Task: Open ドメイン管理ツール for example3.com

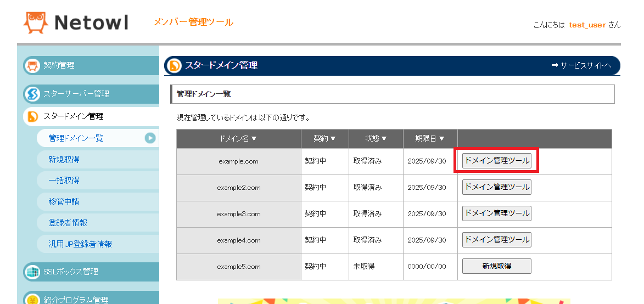Action: click(496, 213)
